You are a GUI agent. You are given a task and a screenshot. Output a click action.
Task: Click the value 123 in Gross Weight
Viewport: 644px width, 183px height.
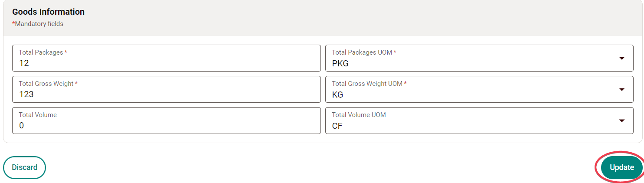(x=26, y=94)
